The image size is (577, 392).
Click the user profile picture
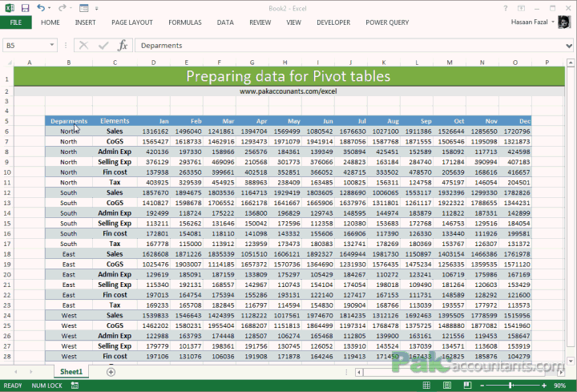pos(564,22)
